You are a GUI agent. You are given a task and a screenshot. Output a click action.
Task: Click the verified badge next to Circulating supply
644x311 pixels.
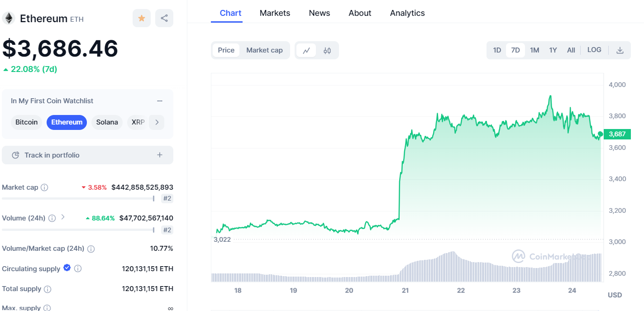(x=67, y=268)
